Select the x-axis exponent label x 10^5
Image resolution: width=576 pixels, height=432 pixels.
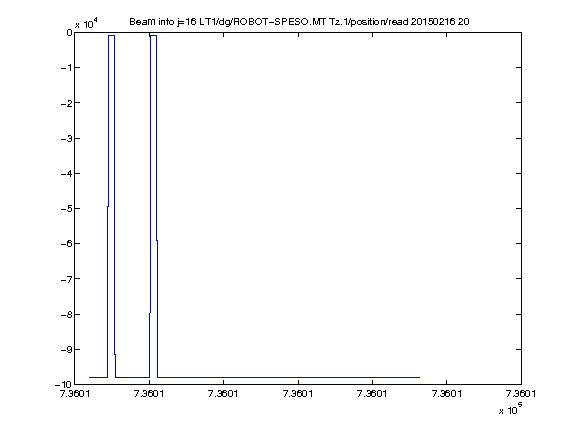511,409
